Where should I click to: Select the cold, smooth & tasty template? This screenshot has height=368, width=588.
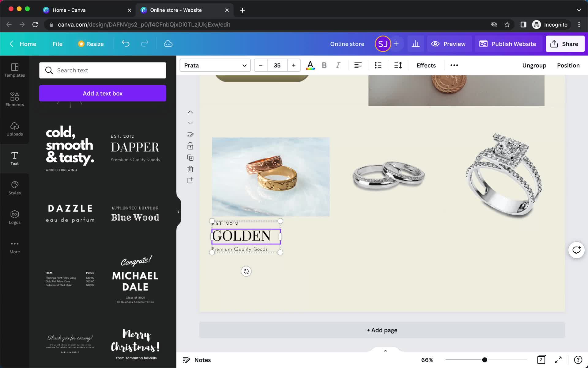click(x=70, y=148)
